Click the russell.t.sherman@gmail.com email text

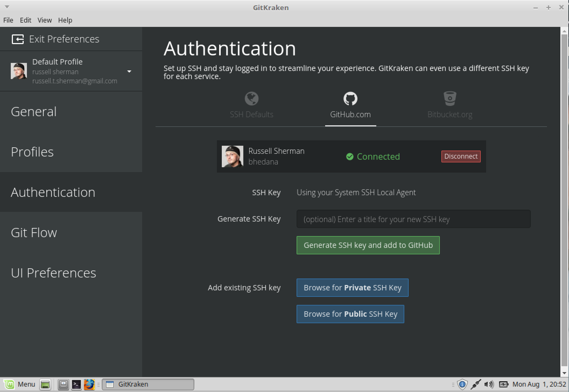click(75, 81)
